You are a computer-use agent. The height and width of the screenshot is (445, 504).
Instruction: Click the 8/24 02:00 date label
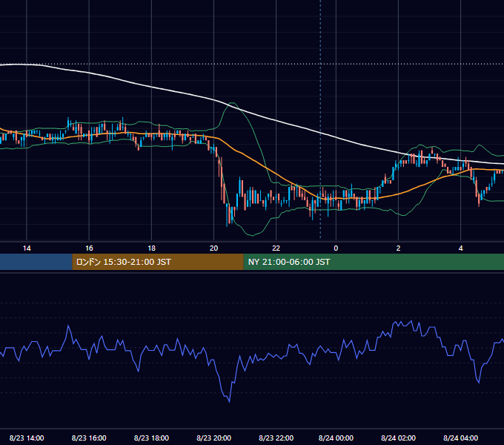pyautogui.click(x=398, y=438)
